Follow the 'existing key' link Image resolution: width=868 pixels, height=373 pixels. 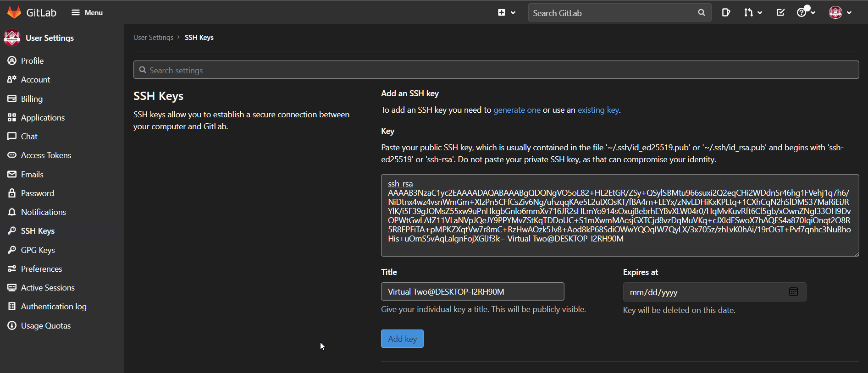[x=598, y=110]
